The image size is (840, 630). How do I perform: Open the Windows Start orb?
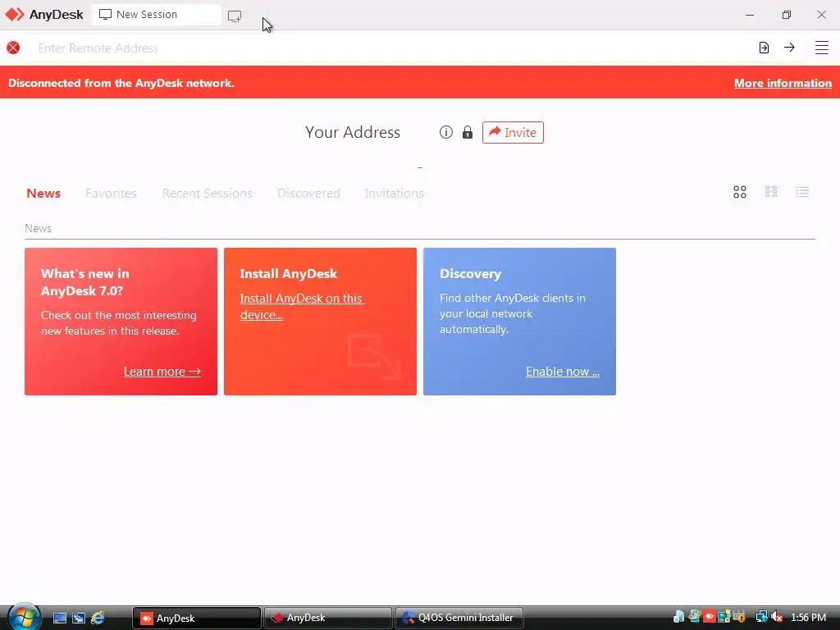tap(23, 617)
